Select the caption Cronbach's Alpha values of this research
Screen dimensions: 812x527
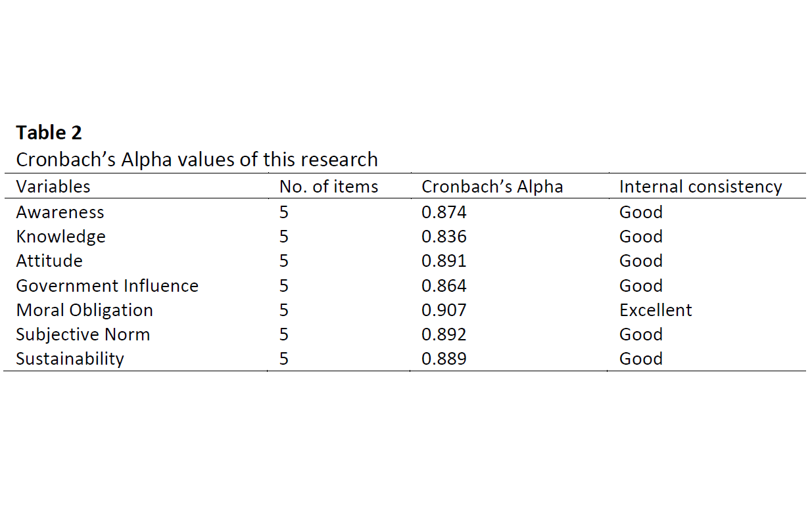(x=197, y=160)
